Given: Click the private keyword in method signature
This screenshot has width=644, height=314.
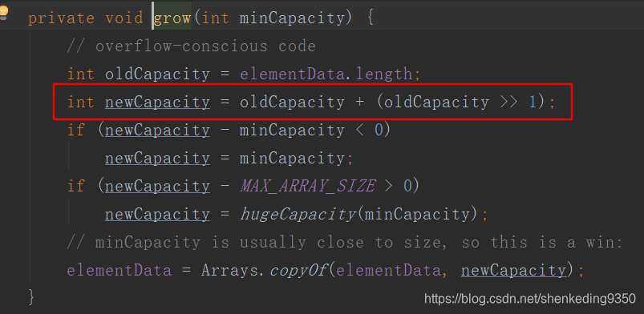Looking at the screenshot, I should (x=62, y=18).
